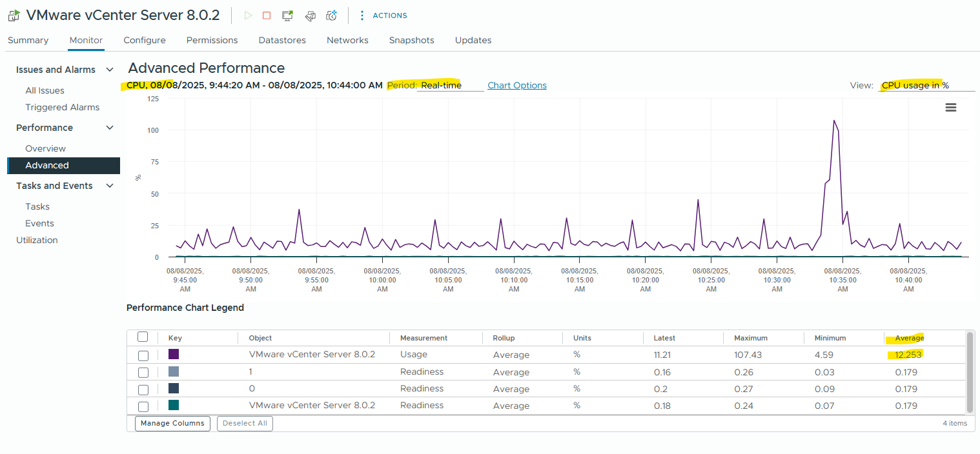Click the 107.43 maximum value cell
The height and width of the screenshot is (454, 980).
click(748, 355)
